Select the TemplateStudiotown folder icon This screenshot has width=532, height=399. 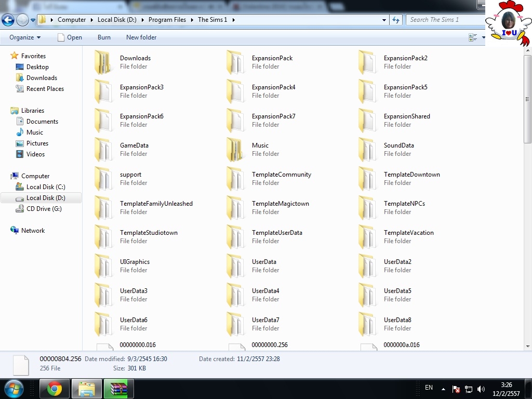(103, 237)
